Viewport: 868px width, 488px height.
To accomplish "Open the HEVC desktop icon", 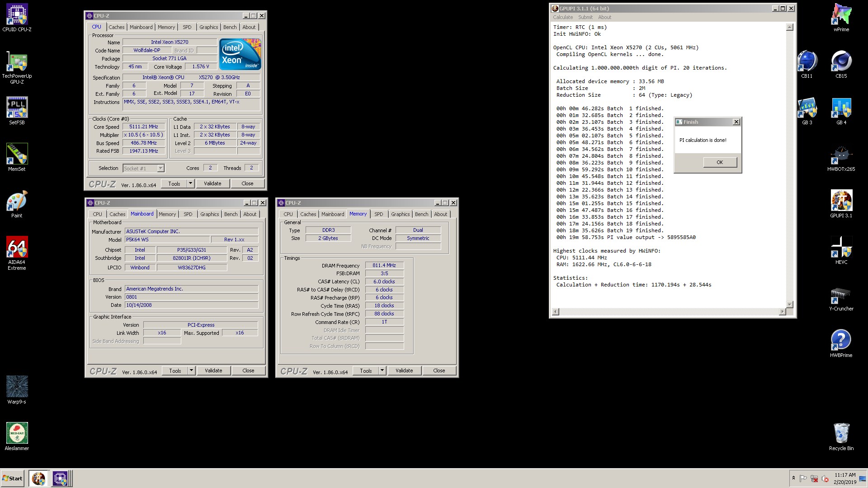I will point(841,251).
